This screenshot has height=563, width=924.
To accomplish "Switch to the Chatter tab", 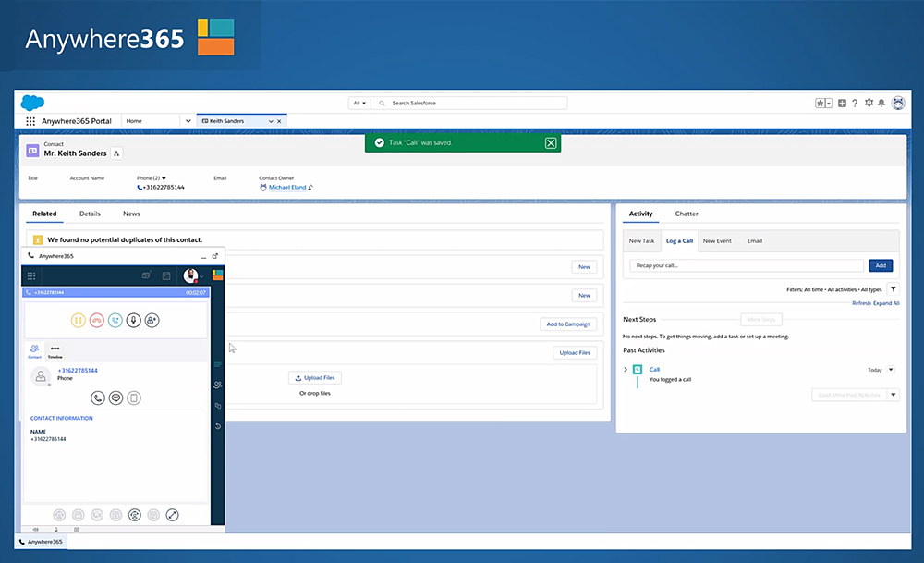I will [687, 214].
